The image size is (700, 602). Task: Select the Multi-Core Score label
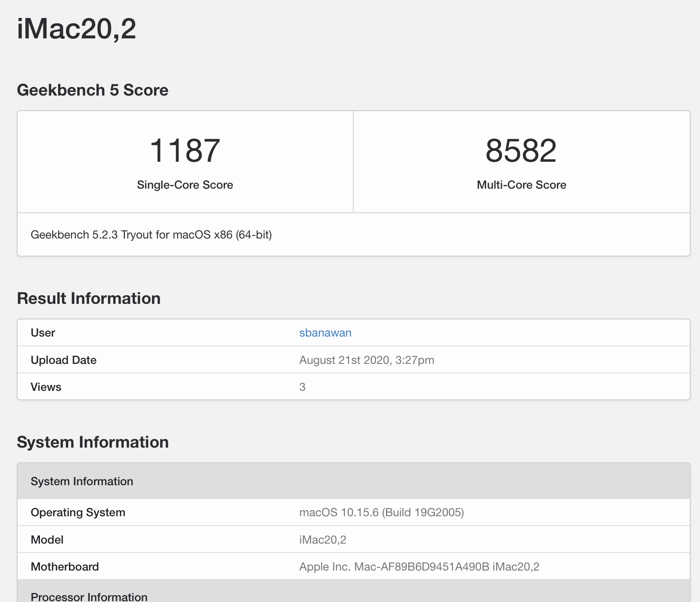pyautogui.click(x=522, y=185)
